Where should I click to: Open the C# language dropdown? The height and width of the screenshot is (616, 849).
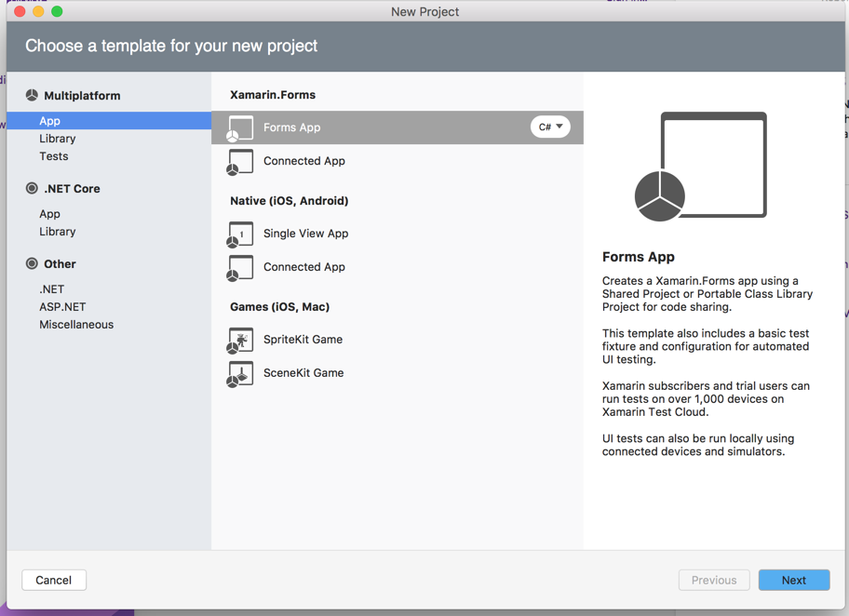(x=550, y=127)
